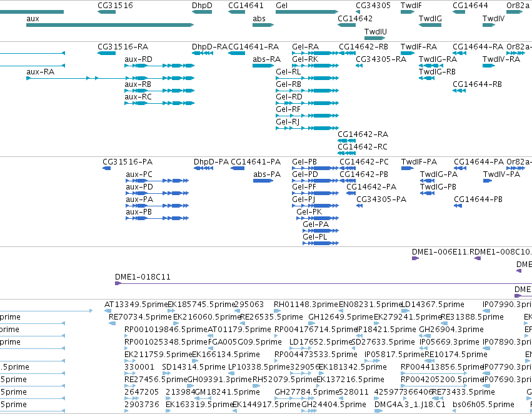Select the TwdlU gene label
Screen dimensions: 532x414
coord(376,31)
